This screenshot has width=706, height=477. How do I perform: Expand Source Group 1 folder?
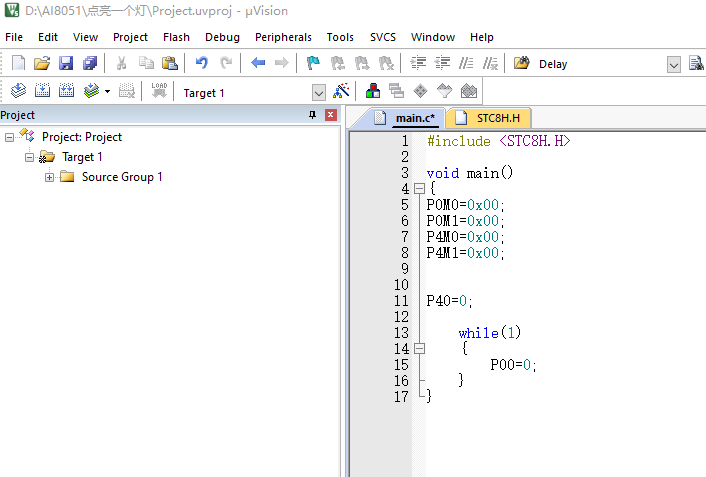pos(49,177)
